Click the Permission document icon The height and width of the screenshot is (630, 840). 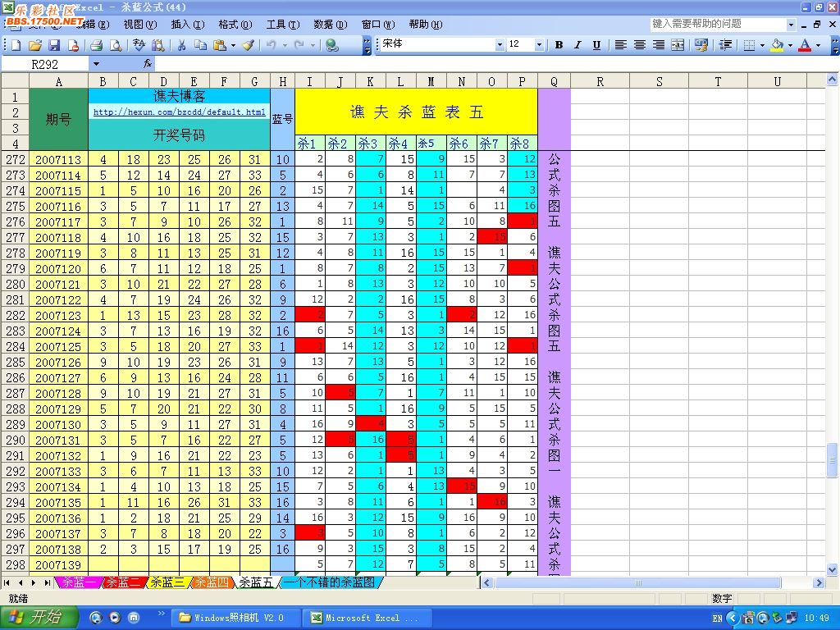click(73, 46)
